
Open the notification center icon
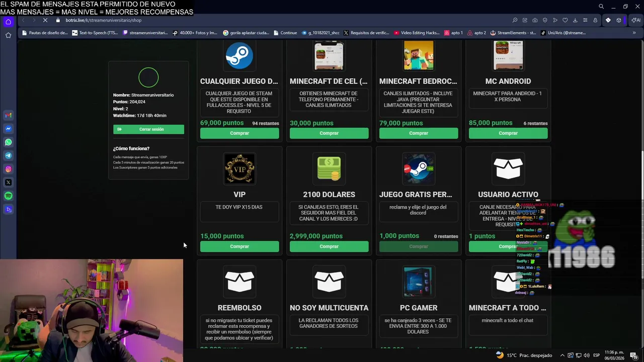pos(633,355)
